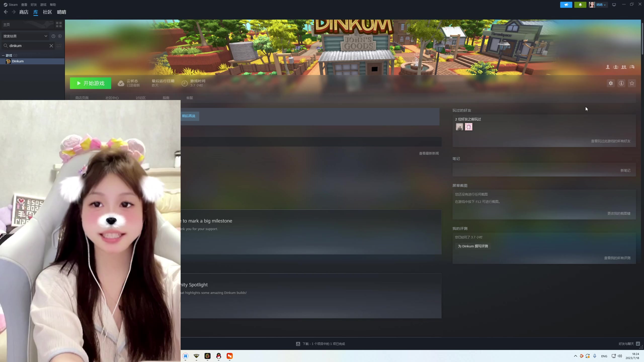This screenshot has height=362, width=644.
Task: Check the cloud status icon
Action: point(121,83)
